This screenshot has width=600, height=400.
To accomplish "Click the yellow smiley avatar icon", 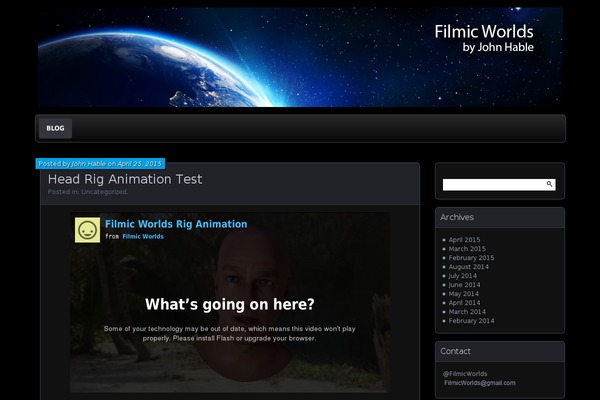I will (87, 230).
